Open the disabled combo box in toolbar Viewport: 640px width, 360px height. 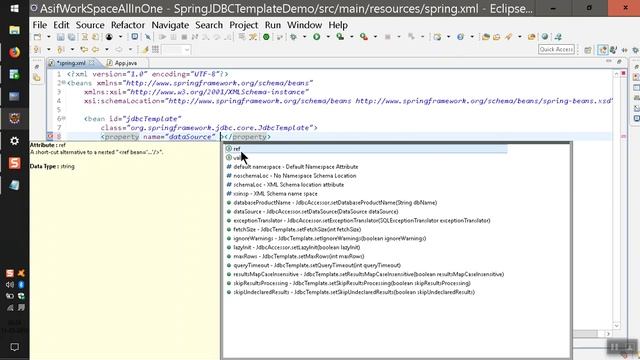coord(176,50)
